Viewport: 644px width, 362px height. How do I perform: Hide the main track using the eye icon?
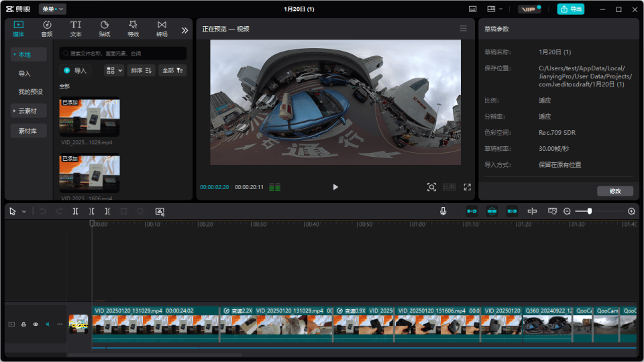click(x=36, y=324)
